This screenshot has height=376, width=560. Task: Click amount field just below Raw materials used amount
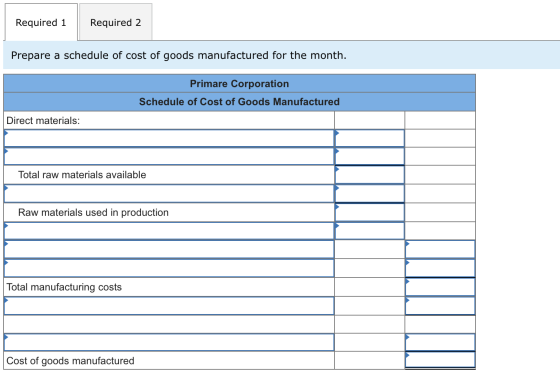tap(370, 231)
